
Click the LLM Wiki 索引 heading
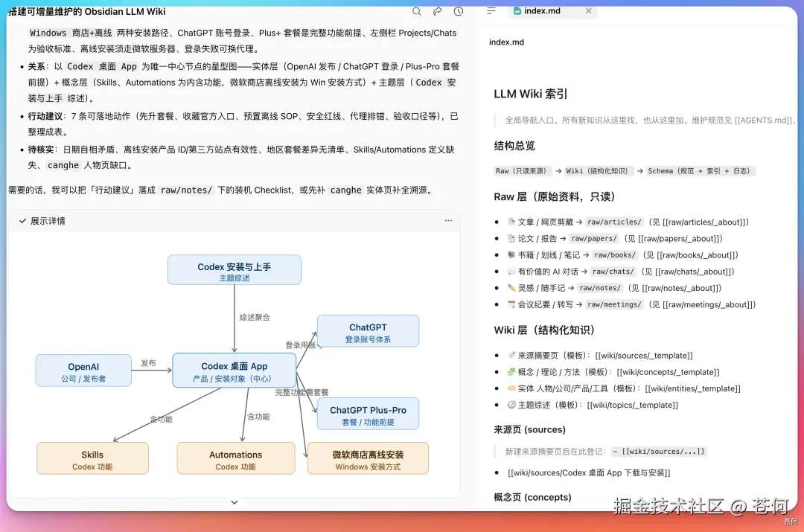click(x=531, y=94)
